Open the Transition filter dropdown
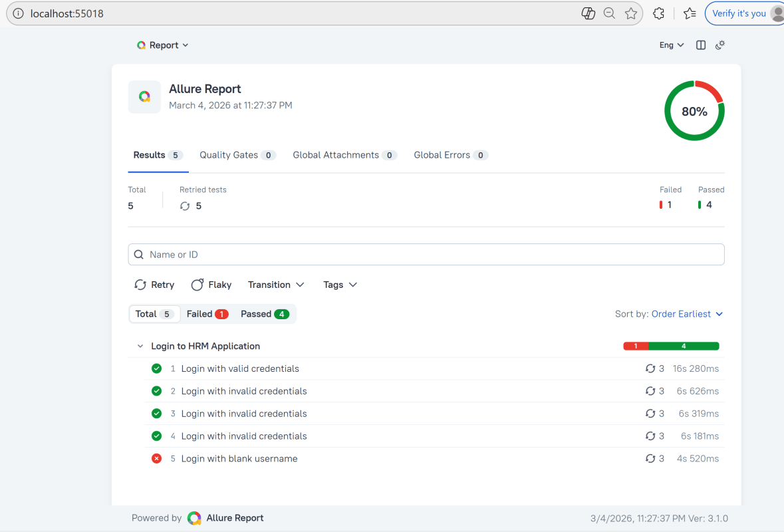The width and height of the screenshot is (784, 532). pos(276,285)
